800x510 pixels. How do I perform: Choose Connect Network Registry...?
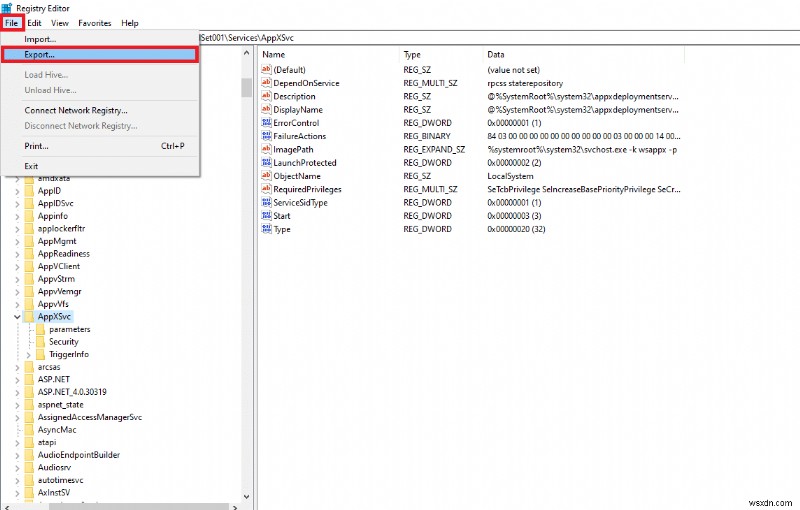[99, 110]
